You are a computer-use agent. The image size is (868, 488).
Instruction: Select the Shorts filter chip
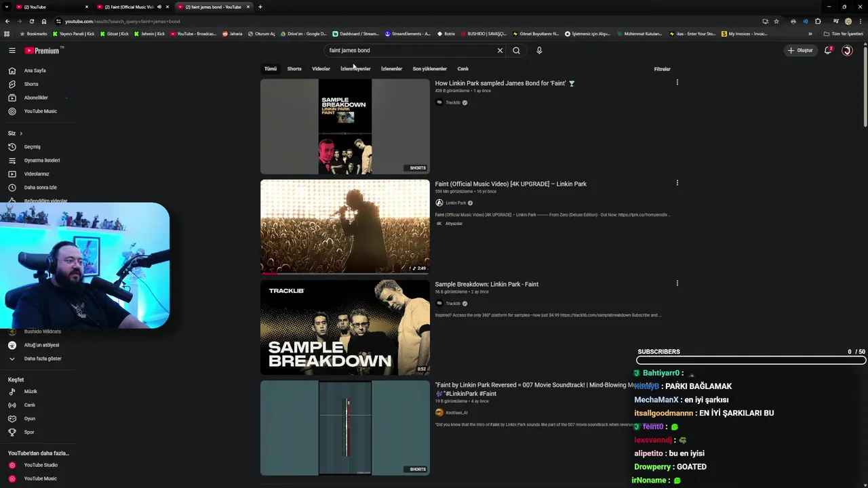point(294,68)
